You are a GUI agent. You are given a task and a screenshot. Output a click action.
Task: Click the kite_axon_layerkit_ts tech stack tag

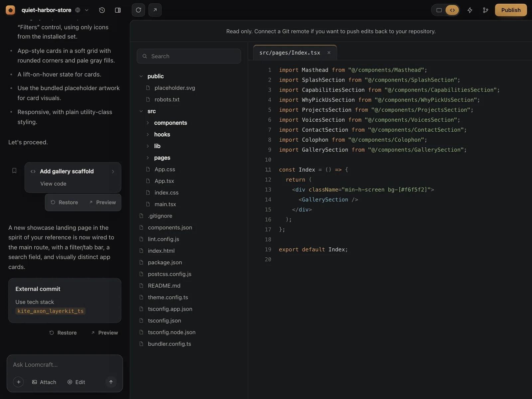51,311
